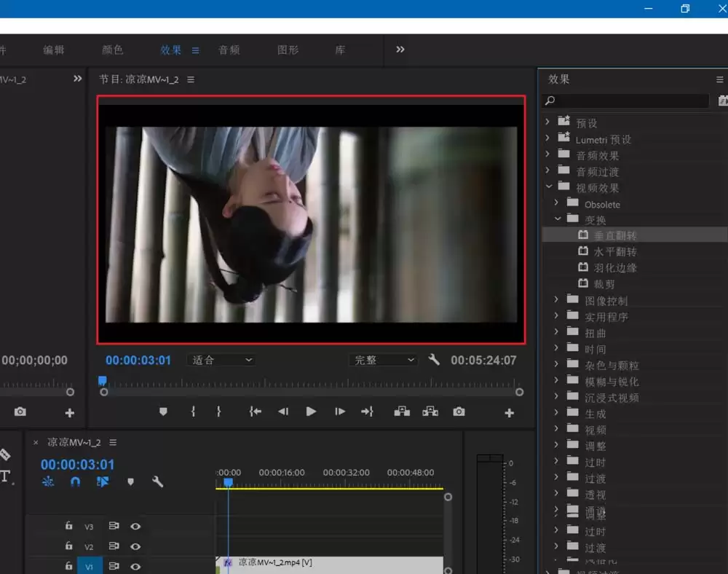Click the Step Forward icon
Image resolution: width=728 pixels, height=574 pixels.
click(339, 412)
